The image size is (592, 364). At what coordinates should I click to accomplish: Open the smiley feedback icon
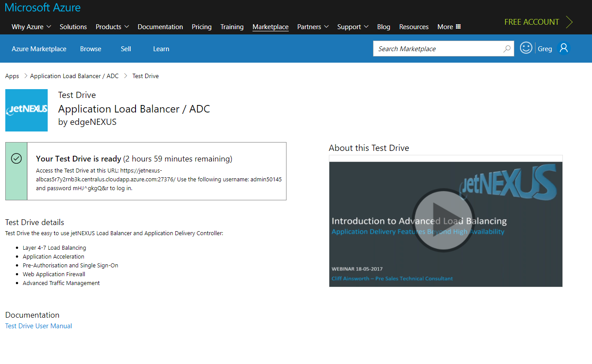point(526,48)
